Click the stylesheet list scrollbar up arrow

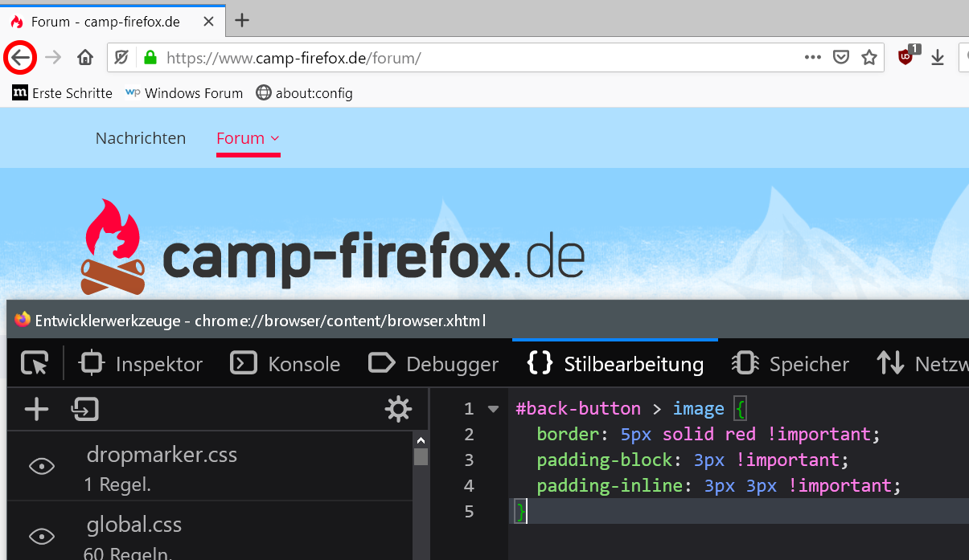pyautogui.click(x=421, y=439)
